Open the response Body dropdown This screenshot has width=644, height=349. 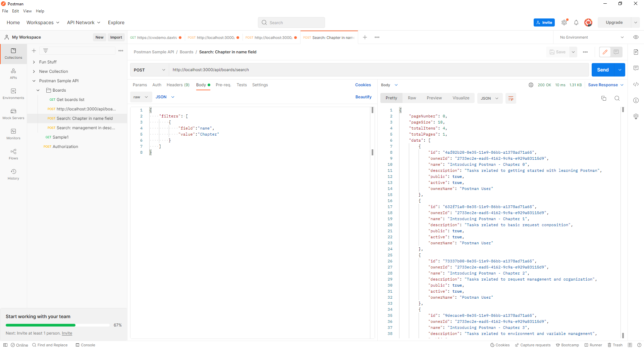389,85
